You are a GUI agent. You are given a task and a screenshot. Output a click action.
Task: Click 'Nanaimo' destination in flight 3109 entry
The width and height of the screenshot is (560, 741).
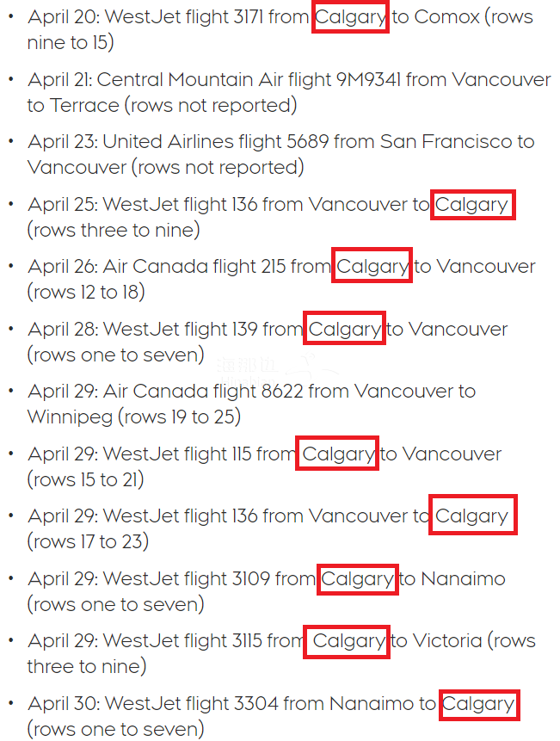(463, 579)
